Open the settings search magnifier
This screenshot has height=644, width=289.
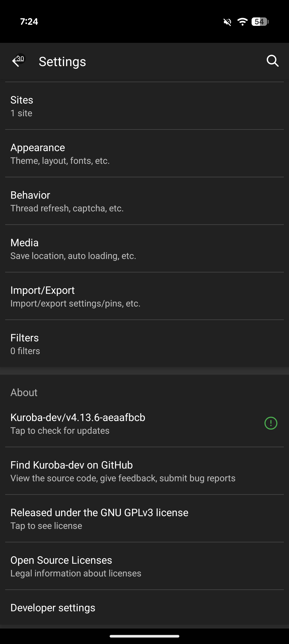272,61
